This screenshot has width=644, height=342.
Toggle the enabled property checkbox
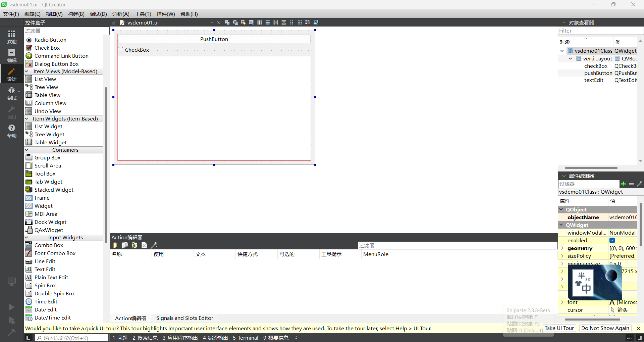612,240
